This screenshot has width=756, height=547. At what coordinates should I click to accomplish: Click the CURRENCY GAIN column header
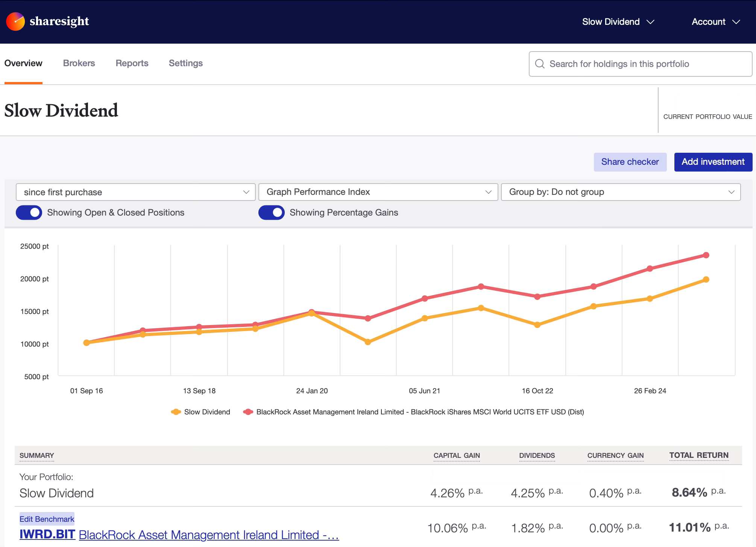pos(615,456)
